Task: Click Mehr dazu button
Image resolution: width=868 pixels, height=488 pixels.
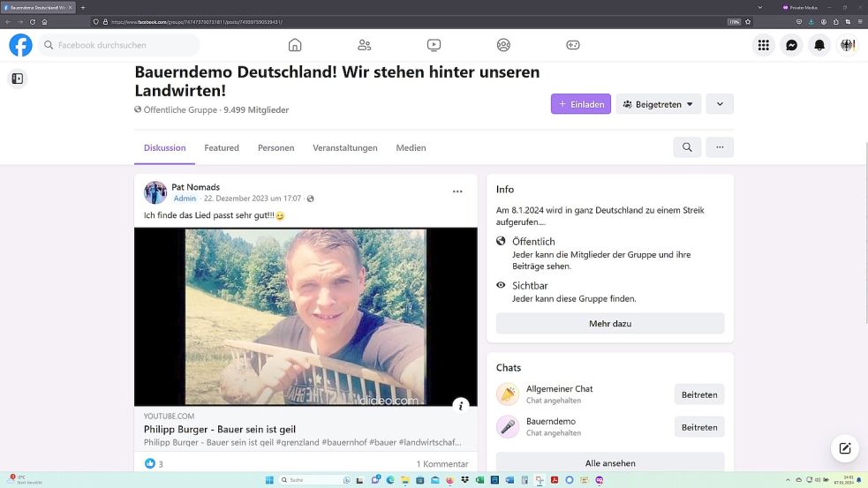Action: coord(610,324)
